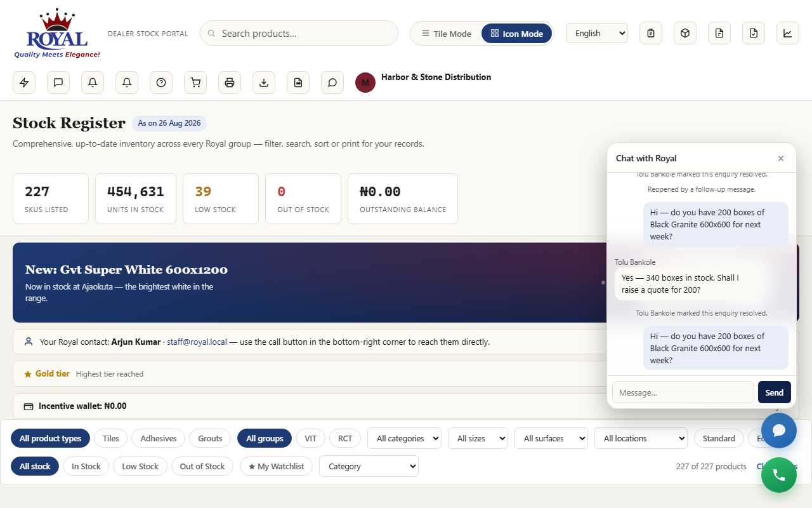Click the PDF file export icon
The width and height of the screenshot is (812, 508).
(298, 83)
